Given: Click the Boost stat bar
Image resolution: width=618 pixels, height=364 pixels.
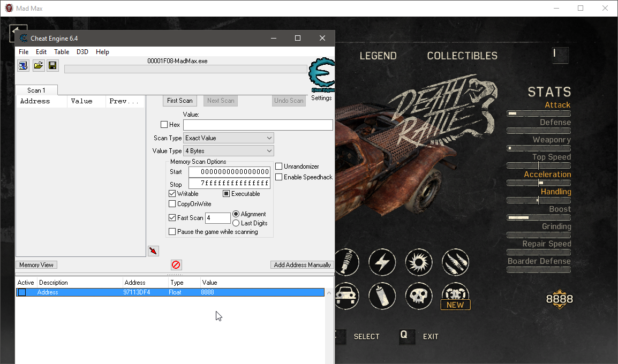Looking at the screenshot, I should pyautogui.click(x=539, y=217).
